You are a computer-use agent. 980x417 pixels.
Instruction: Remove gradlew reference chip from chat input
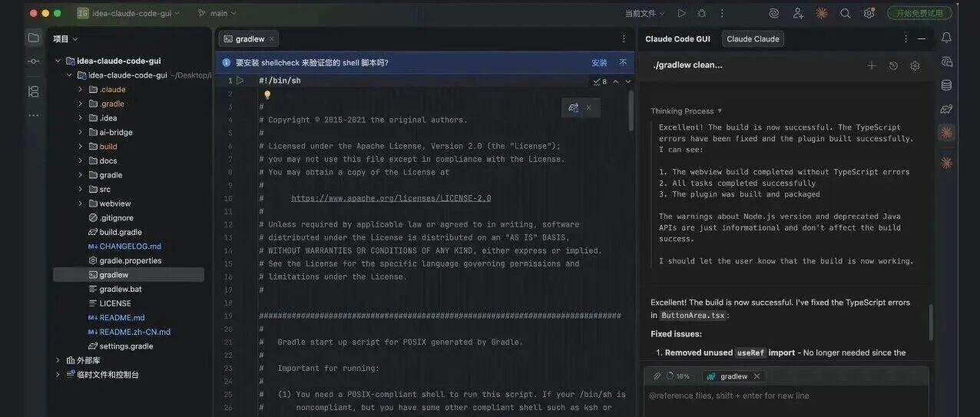757,376
